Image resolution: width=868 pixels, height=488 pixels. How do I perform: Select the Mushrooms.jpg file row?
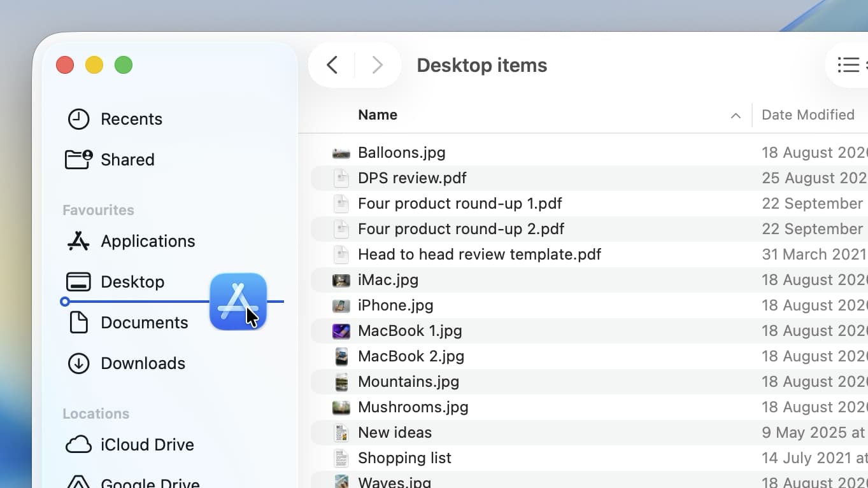[413, 407]
